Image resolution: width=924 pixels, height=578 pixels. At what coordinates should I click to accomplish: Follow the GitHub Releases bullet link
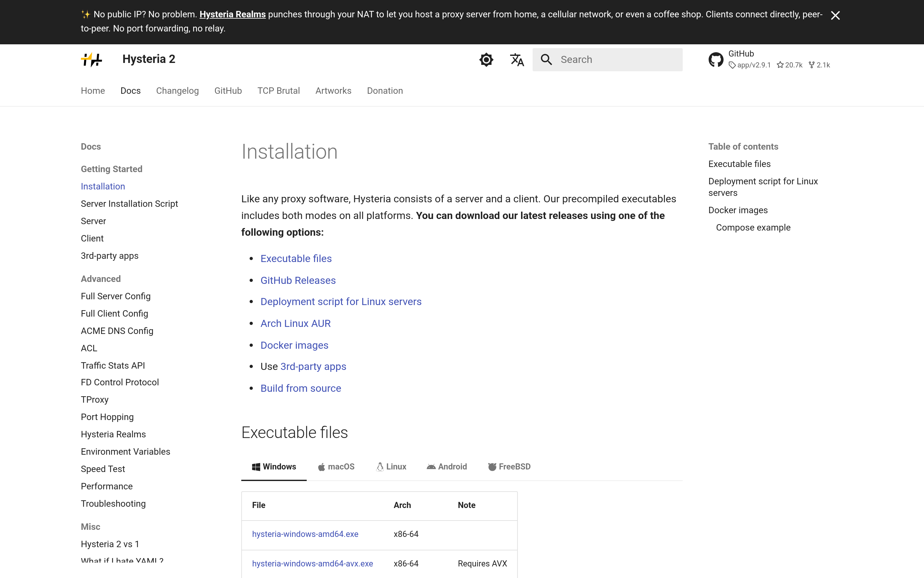coord(298,280)
